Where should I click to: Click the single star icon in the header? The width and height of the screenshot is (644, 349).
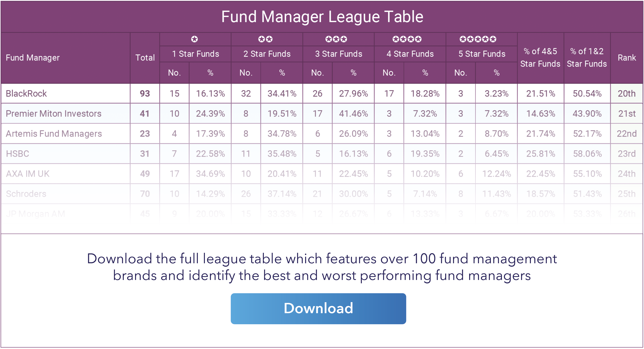tap(194, 39)
